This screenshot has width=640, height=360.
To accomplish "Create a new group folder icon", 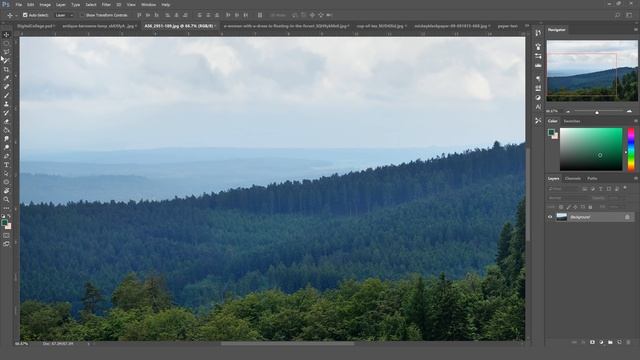I will pyautogui.click(x=610, y=342).
